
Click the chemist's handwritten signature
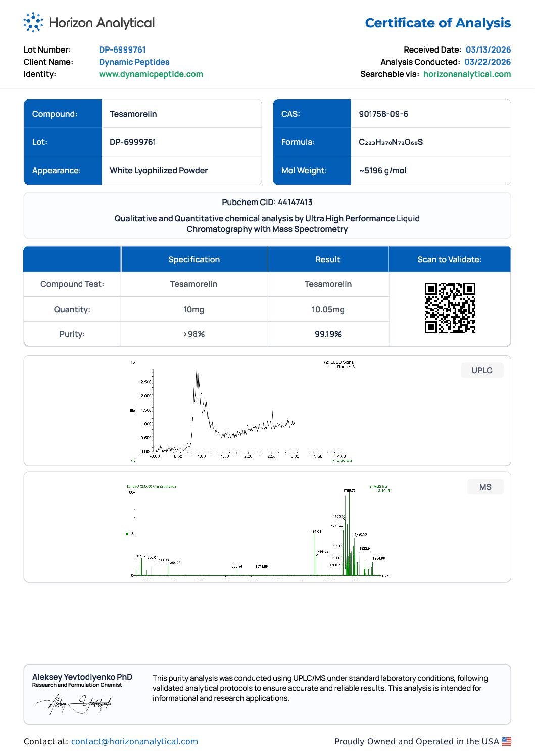click(74, 703)
